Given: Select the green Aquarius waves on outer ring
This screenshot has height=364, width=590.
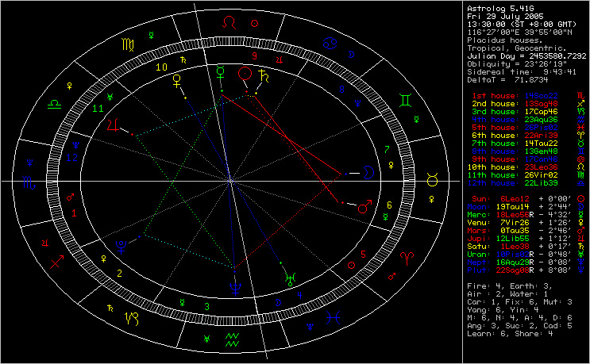Looking at the screenshot, I should click(x=233, y=342).
